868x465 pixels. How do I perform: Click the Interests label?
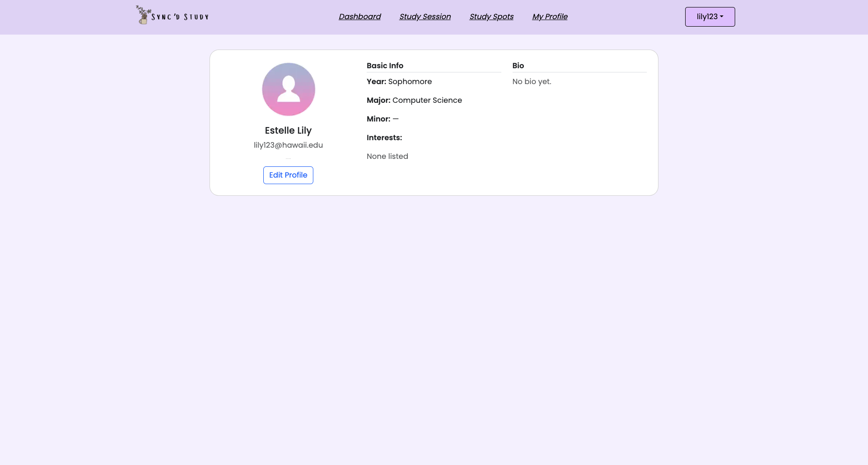coord(384,138)
